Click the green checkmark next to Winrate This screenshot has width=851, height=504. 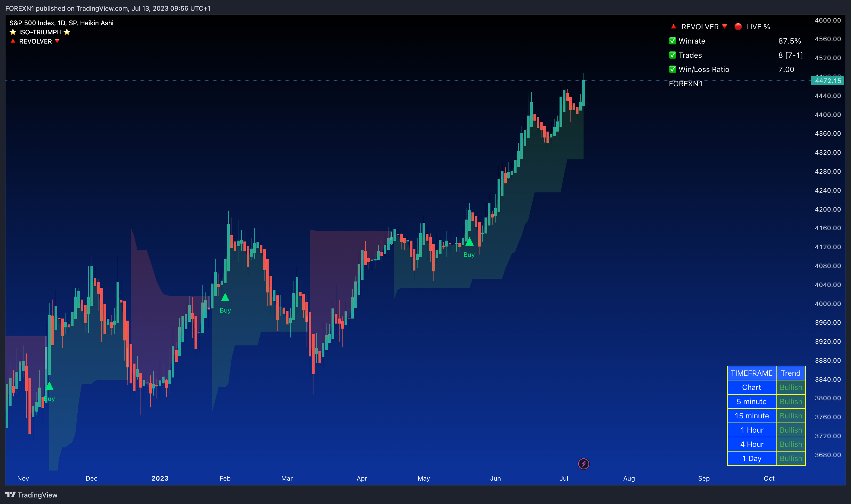(672, 41)
